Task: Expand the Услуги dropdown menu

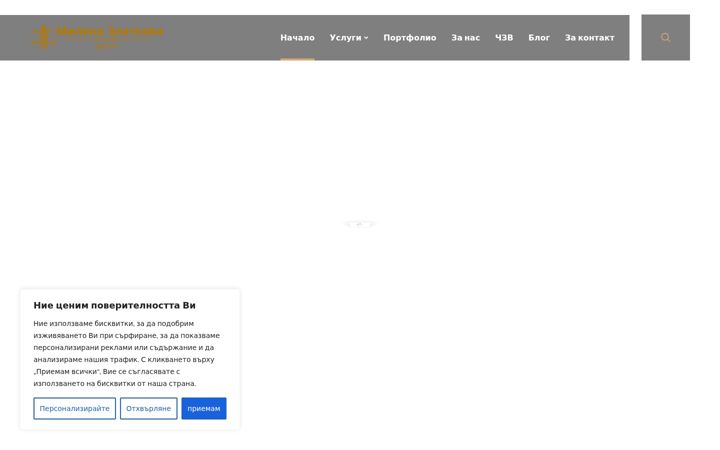Action: coord(349,38)
